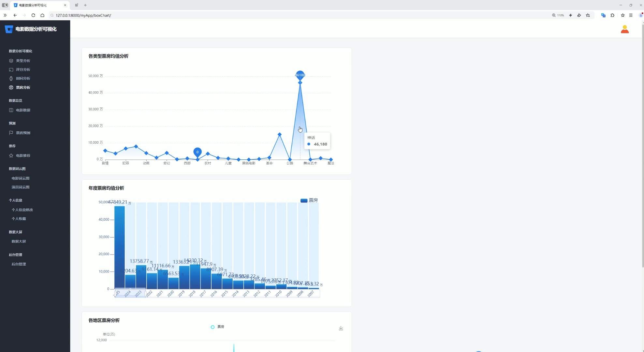Click the 票房预测 flag icon

[x=11, y=133]
